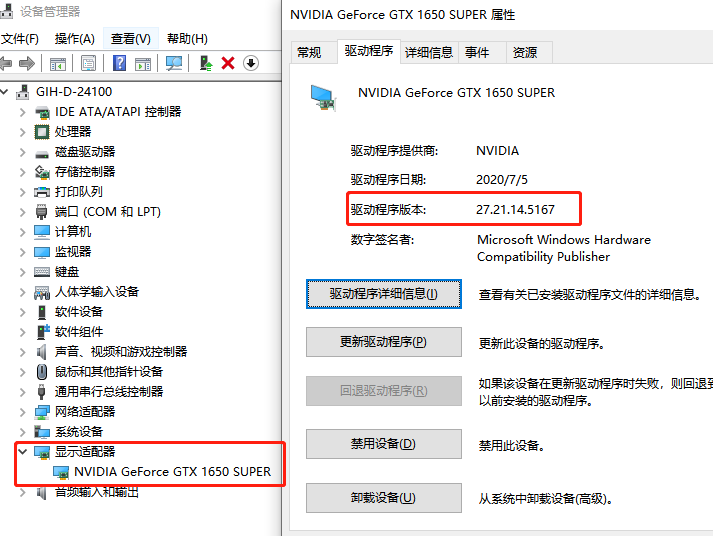
Task: Show or hide console tree icon
Action: coord(58,64)
